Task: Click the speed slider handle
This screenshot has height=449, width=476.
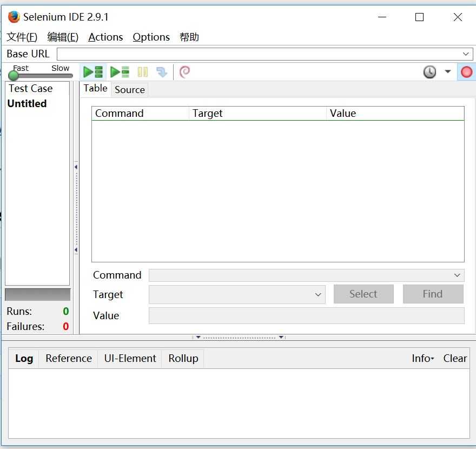Action: point(14,75)
